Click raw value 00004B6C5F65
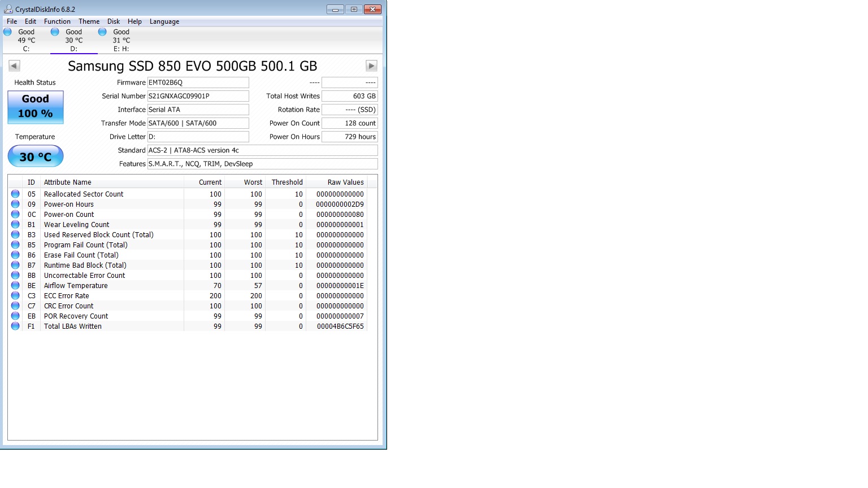Screen dimensions: 868x488 (340, 326)
